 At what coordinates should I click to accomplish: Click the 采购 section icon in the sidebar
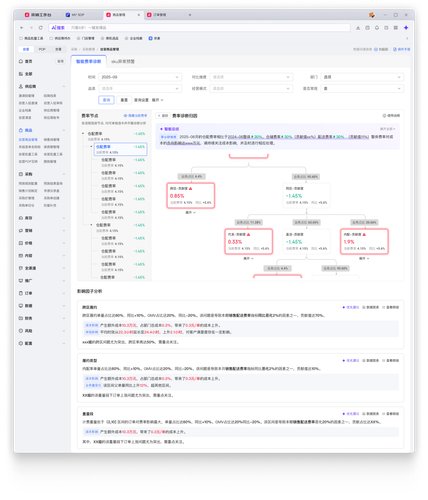[x=21, y=174]
